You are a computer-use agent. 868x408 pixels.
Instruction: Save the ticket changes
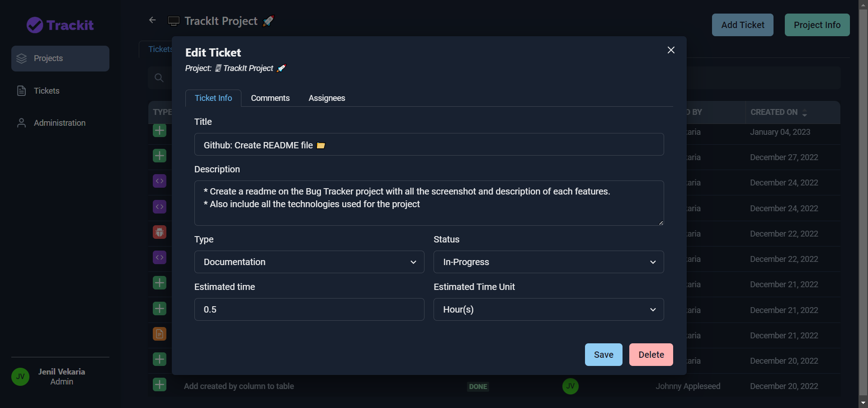604,355
